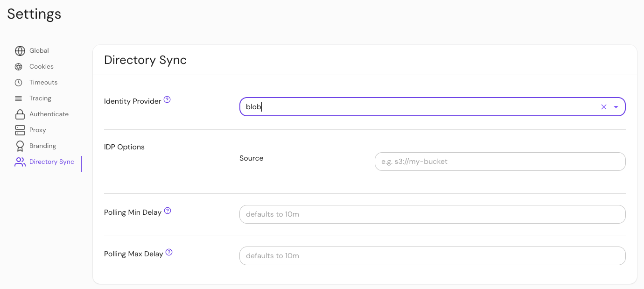This screenshot has height=289, width=644.
Task: Click the Polling Min Delay input
Action: [432, 214]
